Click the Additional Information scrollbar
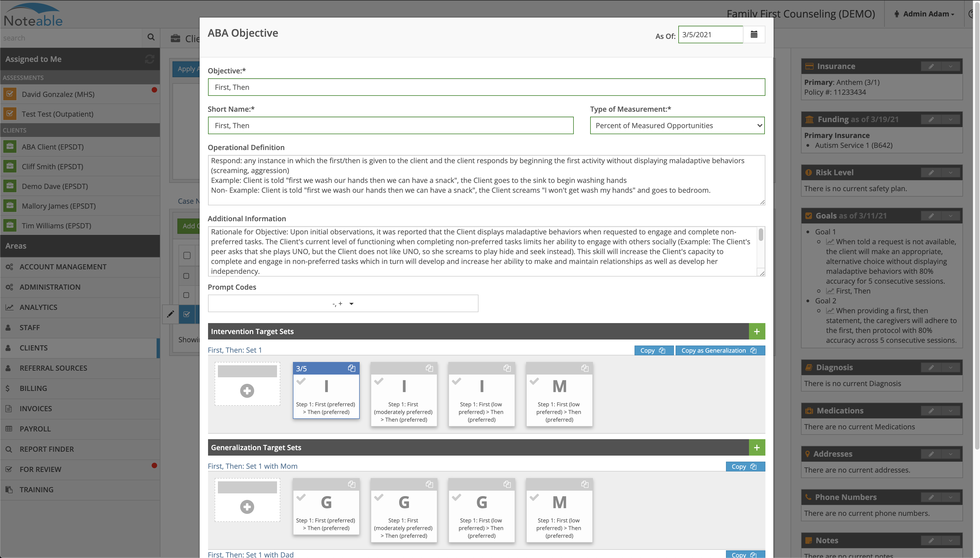This screenshot has height=558, width=980. tap(760, 235)
